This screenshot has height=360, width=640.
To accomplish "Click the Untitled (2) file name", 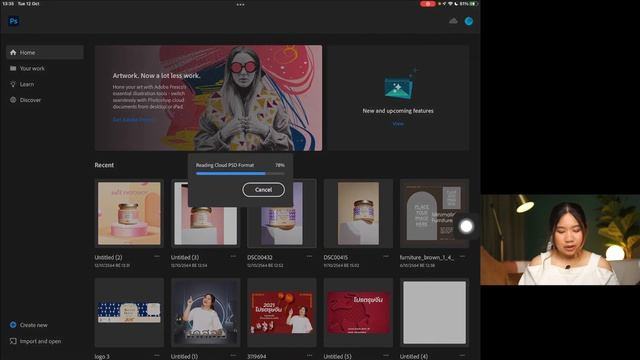I will coord(108,258).
